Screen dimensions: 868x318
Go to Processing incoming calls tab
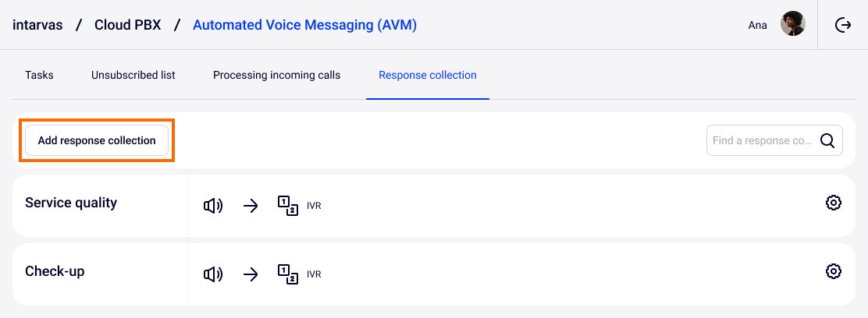[276, 76]
